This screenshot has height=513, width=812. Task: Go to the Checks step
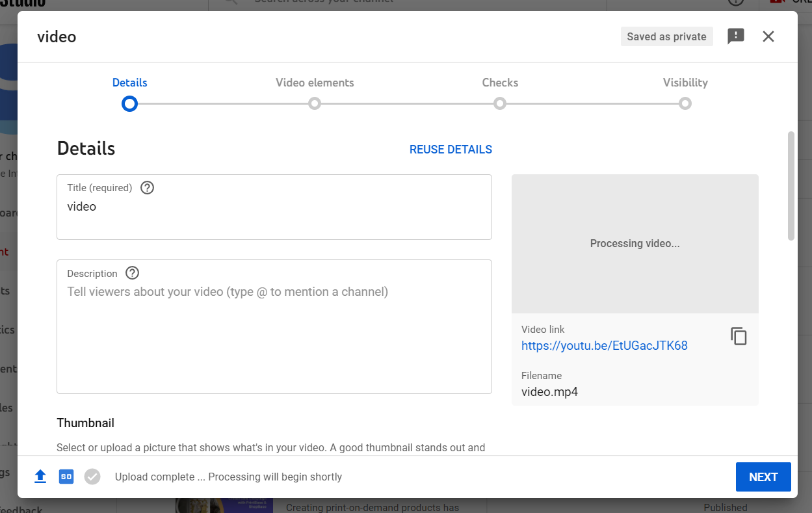pos(500,83)
